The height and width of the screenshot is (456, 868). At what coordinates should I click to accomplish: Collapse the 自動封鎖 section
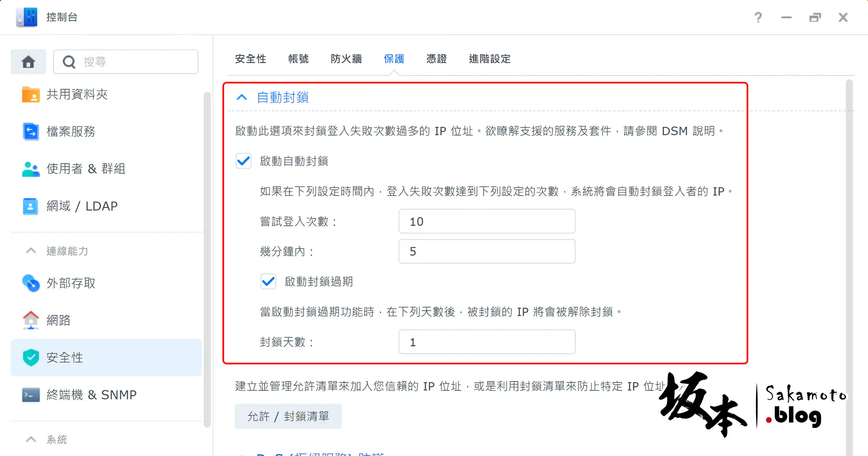tap(242, 98)
